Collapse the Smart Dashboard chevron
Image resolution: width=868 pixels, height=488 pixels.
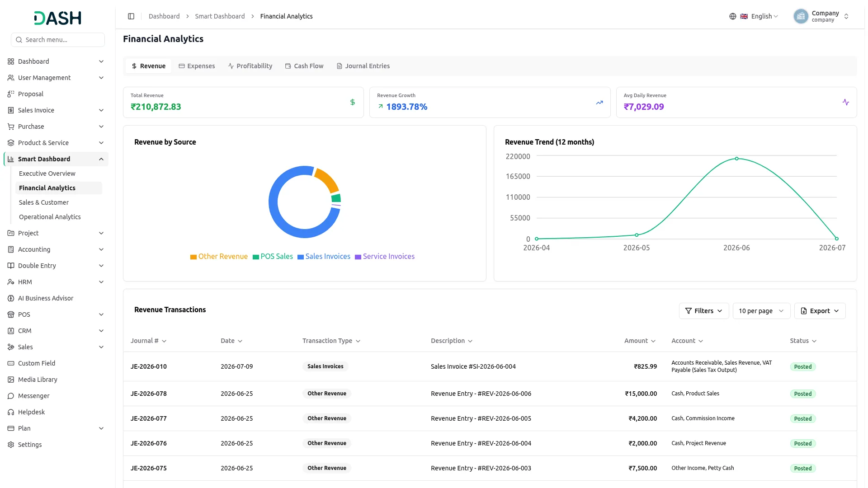[x=101, y=159]
